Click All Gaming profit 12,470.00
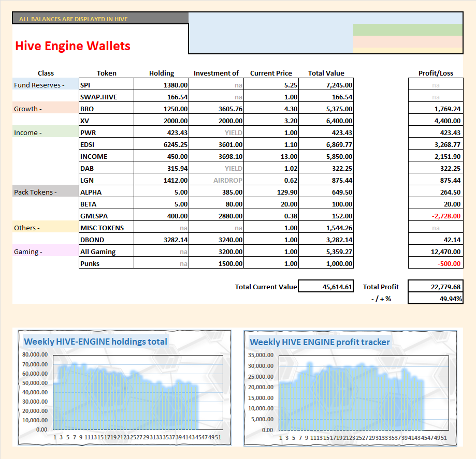 click(436, 250)
